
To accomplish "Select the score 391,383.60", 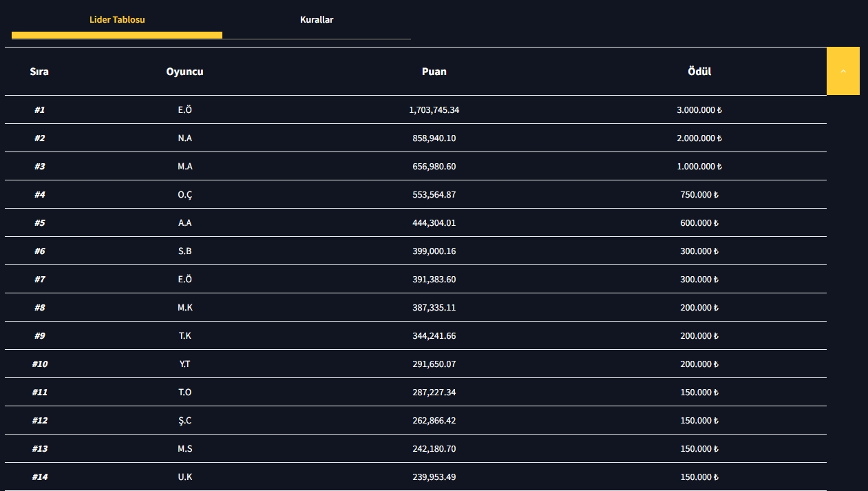I will pyautogui.click(x=434, y=279).
